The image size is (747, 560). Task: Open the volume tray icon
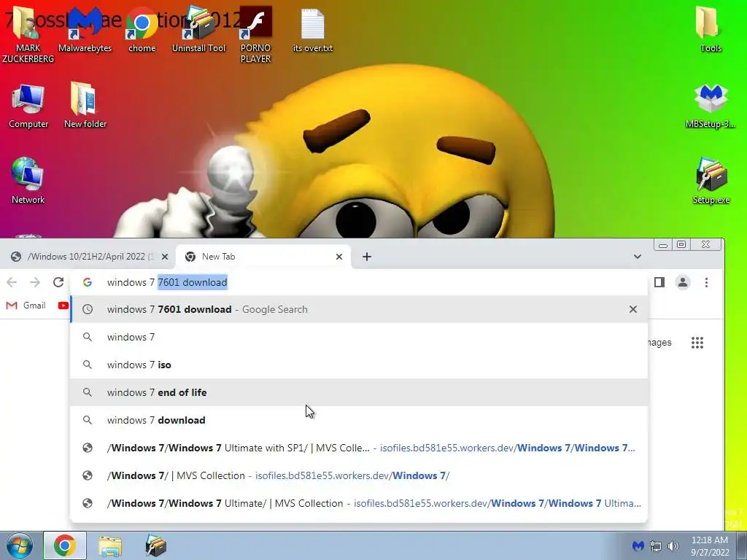click(x=673, y=545)
